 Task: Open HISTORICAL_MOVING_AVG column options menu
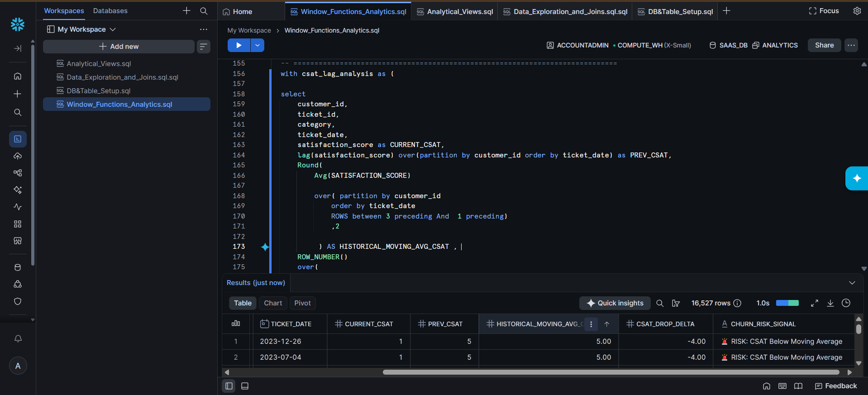[x=591, y=324]
